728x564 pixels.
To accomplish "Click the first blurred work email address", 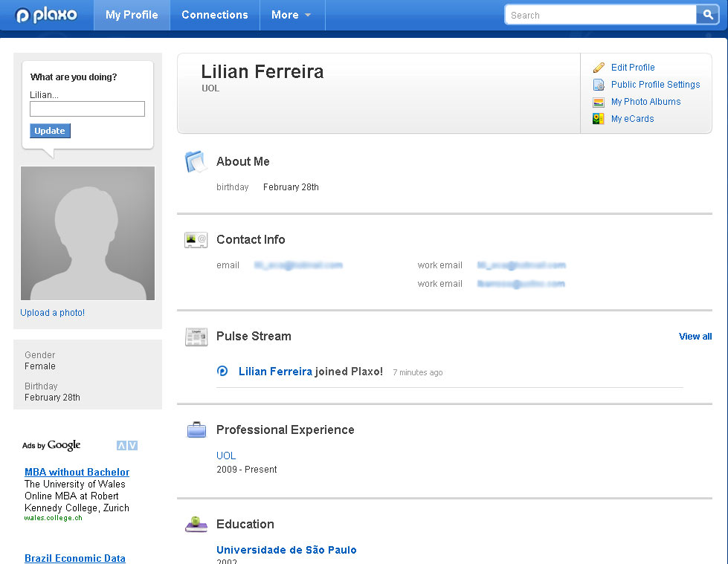I will 521,265.
